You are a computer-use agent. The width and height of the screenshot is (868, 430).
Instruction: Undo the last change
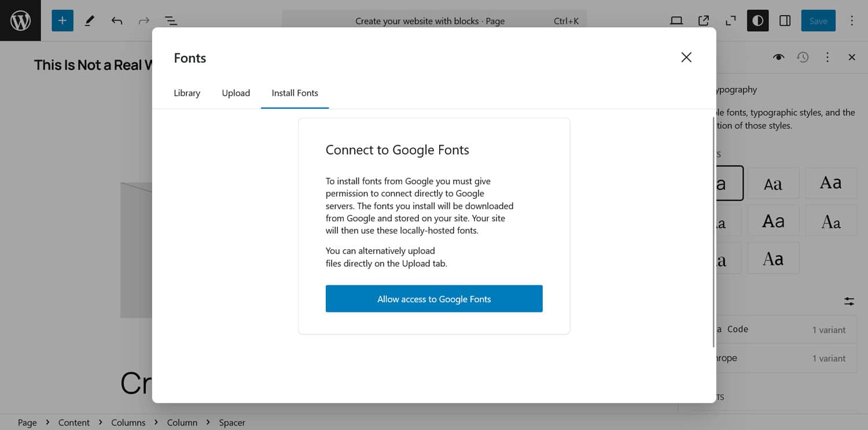point(117,21)
